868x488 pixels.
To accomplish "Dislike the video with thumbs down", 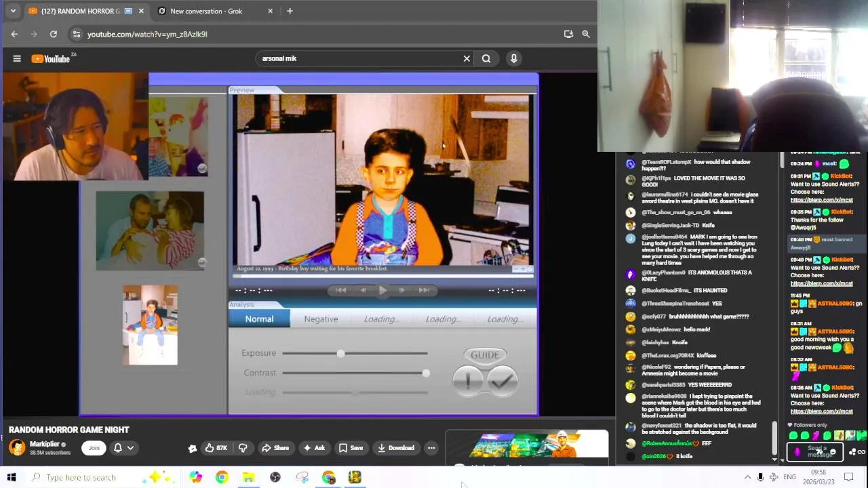I will pyautogui.click(x=243, y=447).
